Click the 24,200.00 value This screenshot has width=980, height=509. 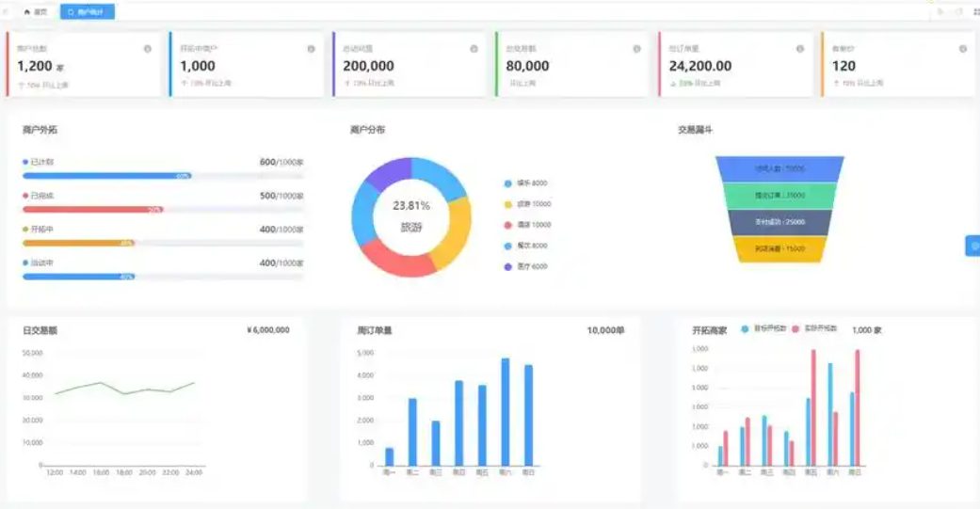click(x=700, y=66)
